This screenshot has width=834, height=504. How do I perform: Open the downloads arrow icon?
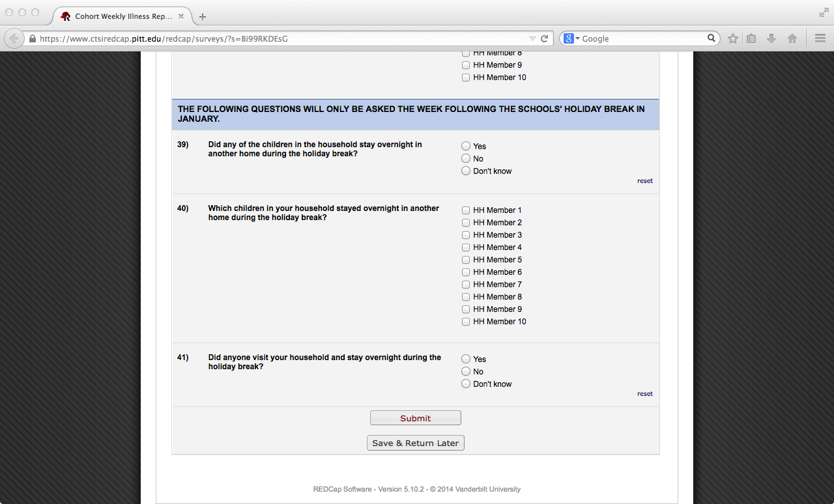[771, 38]
